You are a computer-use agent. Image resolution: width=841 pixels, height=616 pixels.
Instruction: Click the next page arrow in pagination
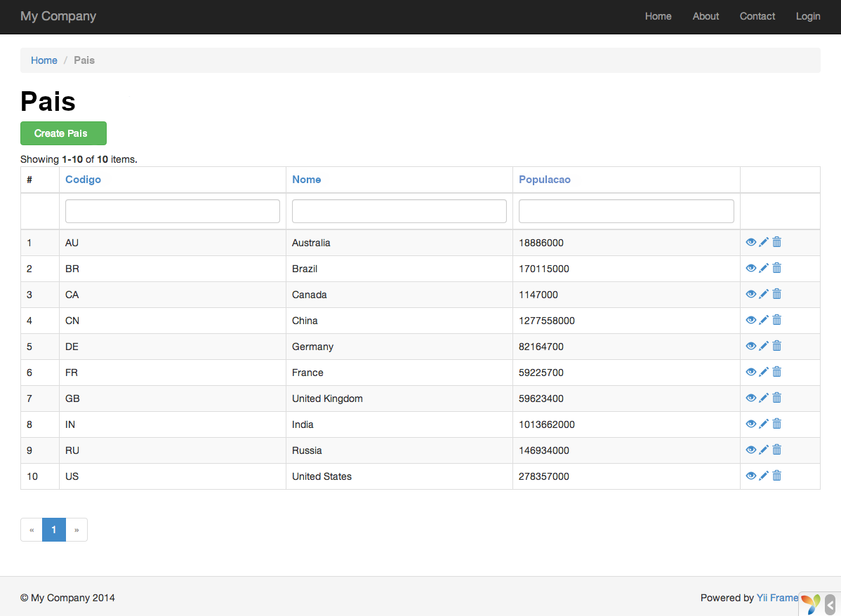[77, 530]
